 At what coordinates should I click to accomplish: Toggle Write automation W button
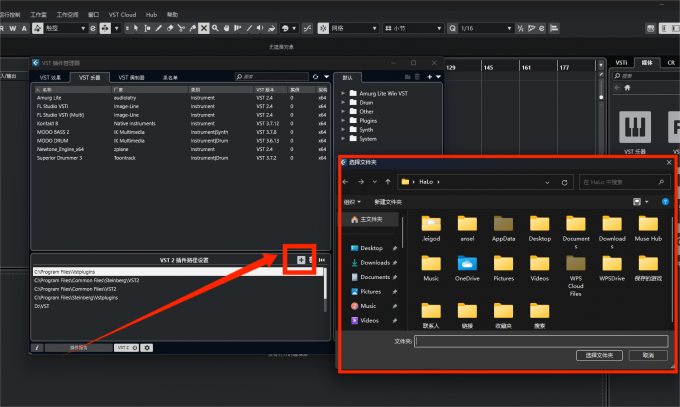pos(13,28)
